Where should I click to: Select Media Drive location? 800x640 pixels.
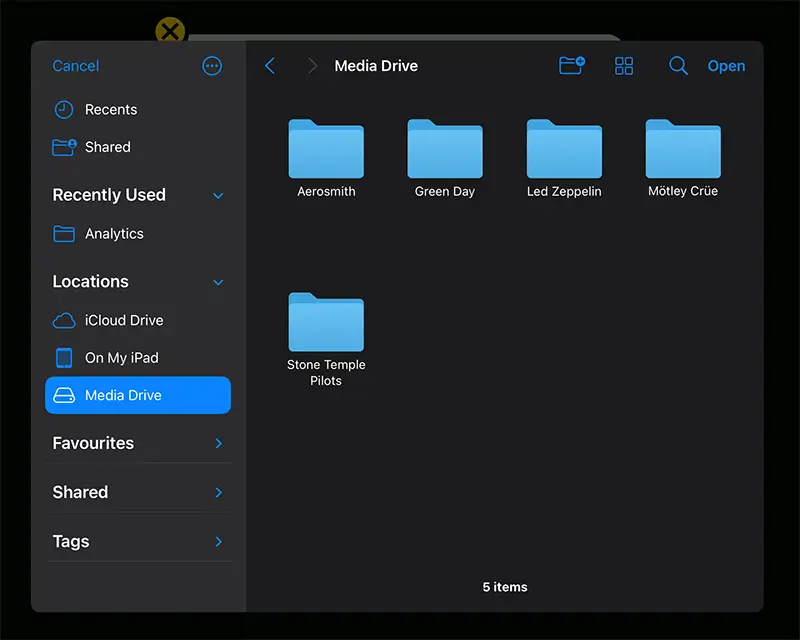pyautogui.click(x=138, y=396)
